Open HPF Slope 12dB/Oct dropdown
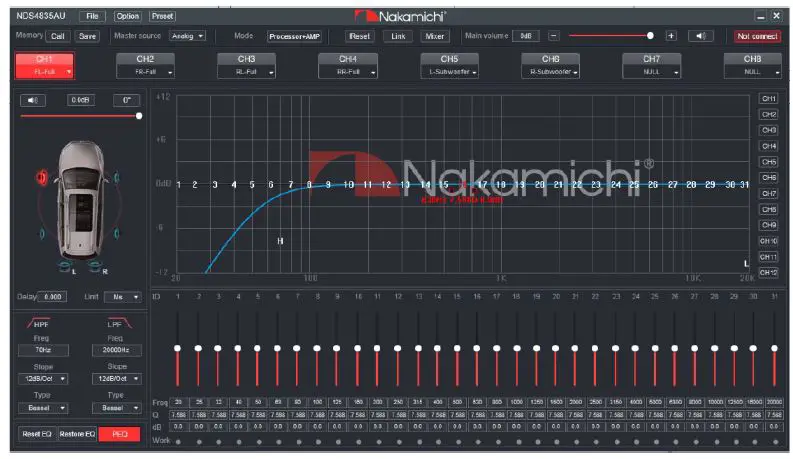 [43, 379]
